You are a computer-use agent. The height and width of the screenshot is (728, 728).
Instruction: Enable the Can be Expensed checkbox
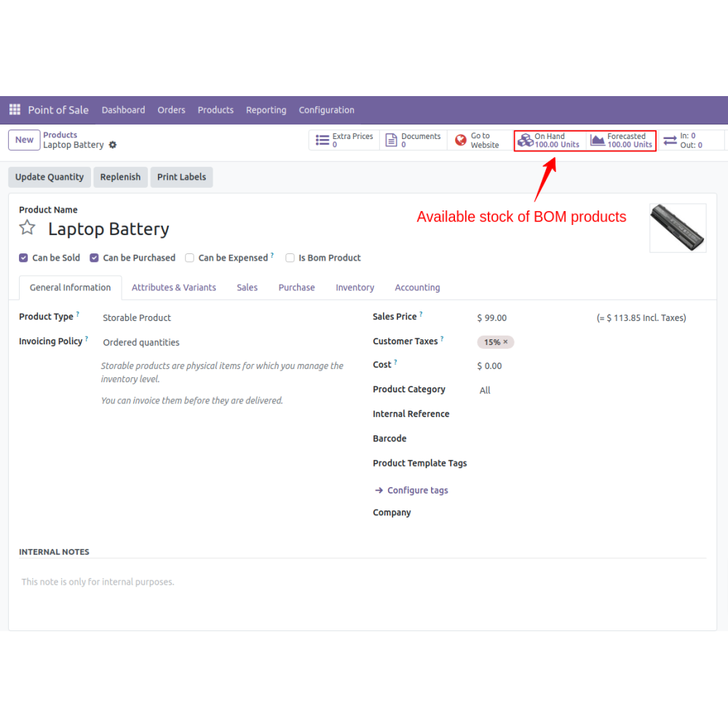(x=189, y=258)
